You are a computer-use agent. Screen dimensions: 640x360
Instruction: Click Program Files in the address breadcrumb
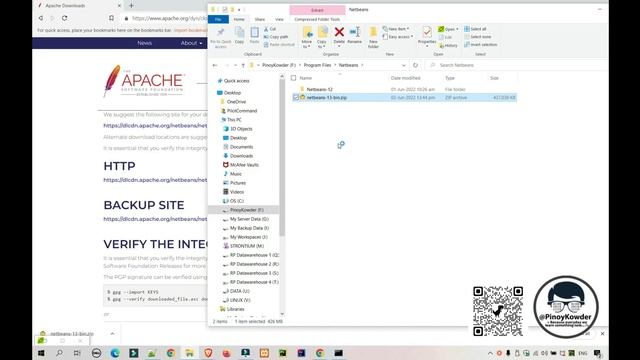click(x=318, y=65)
